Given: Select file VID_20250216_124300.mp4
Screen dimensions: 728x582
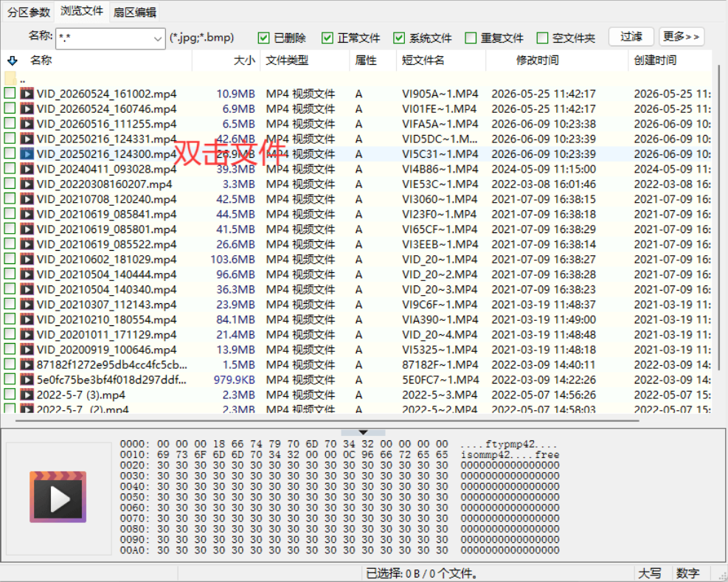Looking at the screenshot, I should pos(107,153).
